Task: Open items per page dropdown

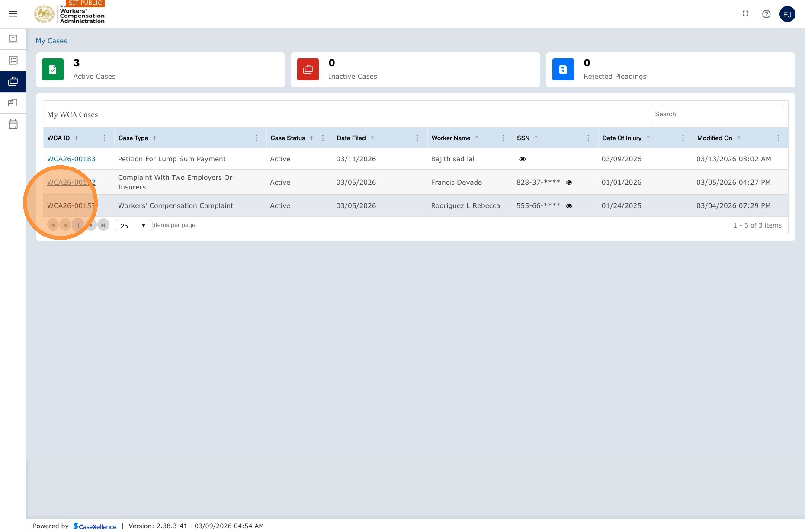Action: point(133,225)
